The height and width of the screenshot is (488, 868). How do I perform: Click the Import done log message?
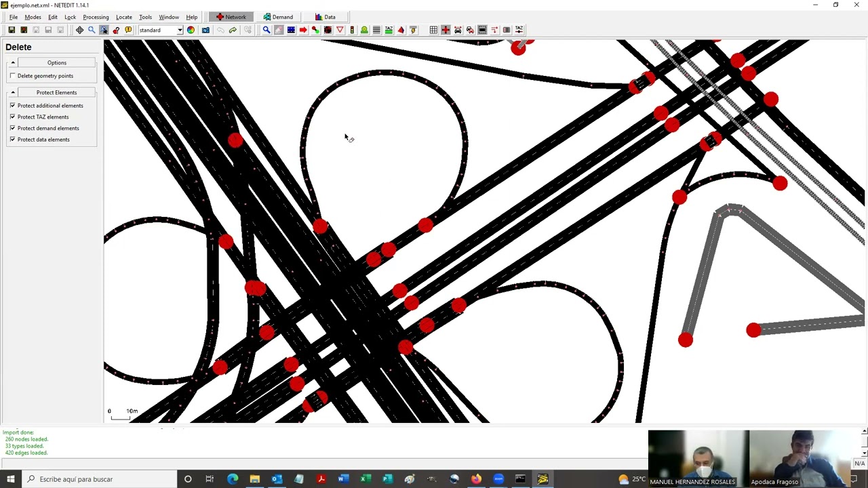[x=18, y=432]
